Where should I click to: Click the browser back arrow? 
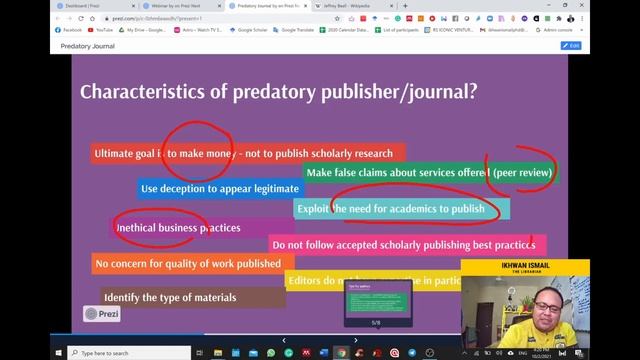point(58,19)
